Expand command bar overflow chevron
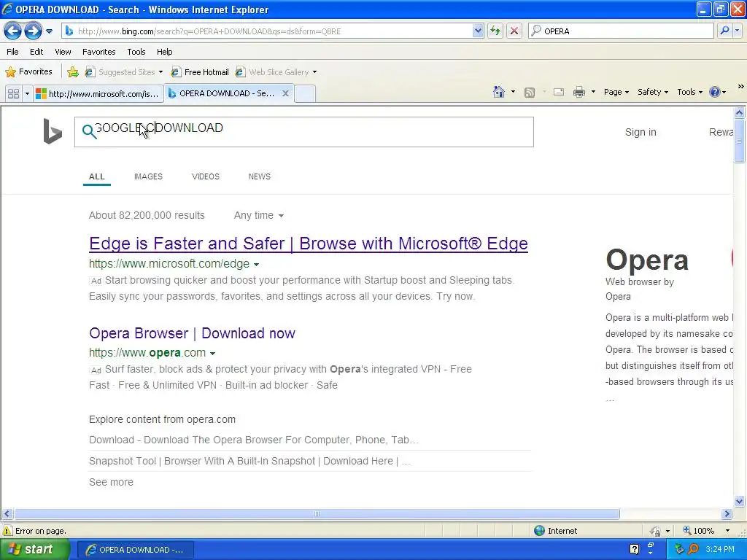 740,87
